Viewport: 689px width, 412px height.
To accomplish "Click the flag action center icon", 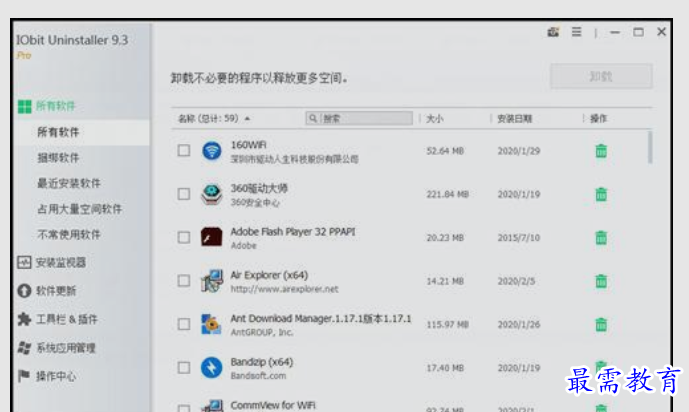I will 24,376.
